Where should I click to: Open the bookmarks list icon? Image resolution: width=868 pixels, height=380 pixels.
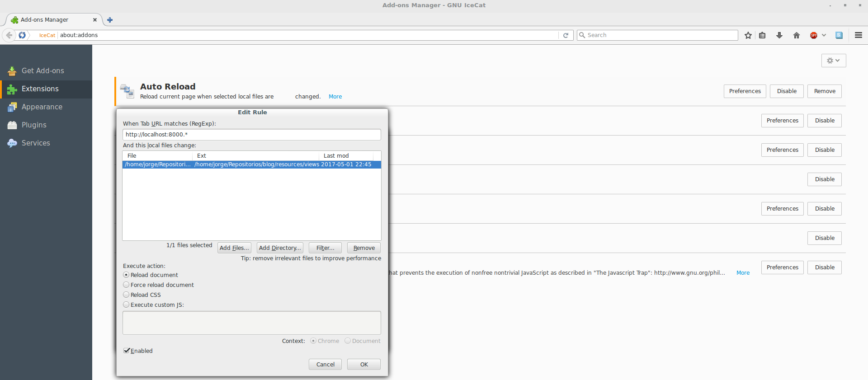(x=762, y=35)
